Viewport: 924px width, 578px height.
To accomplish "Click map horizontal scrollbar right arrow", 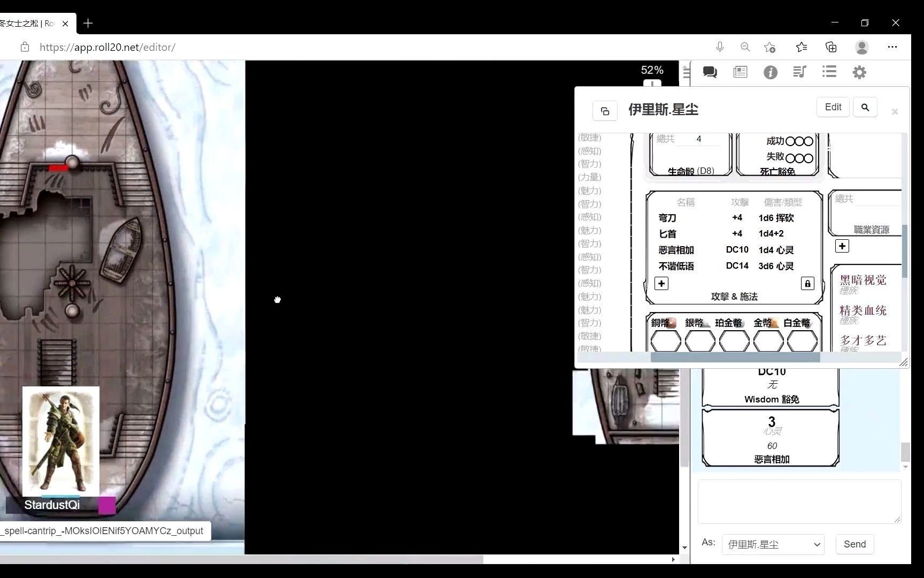I will click(673, 559).
